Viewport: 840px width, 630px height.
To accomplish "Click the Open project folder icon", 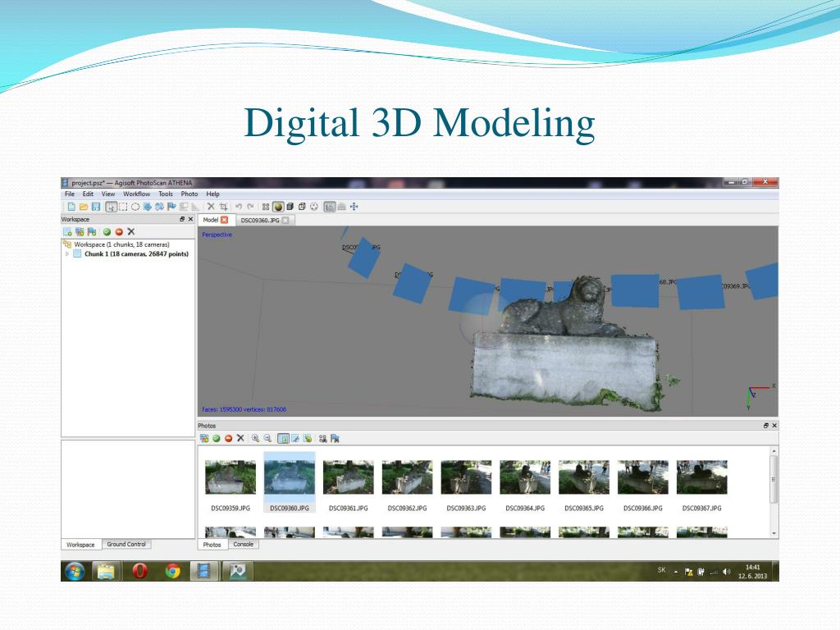I will point(84,207).
